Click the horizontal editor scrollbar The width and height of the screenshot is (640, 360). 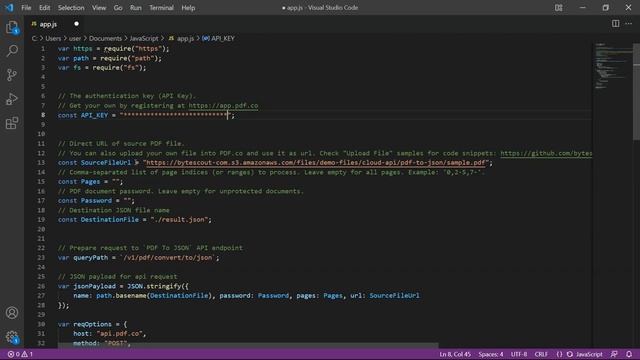click(248, 345)
